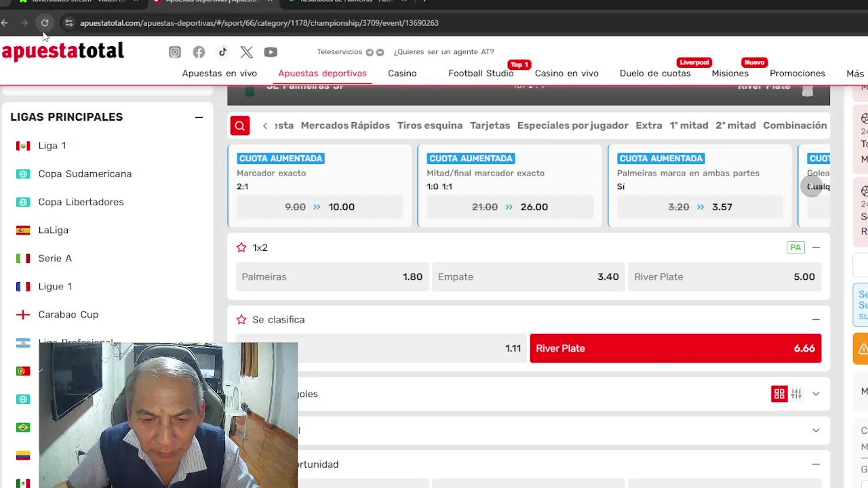Switch goals market to grid view icon

point(779,394)
